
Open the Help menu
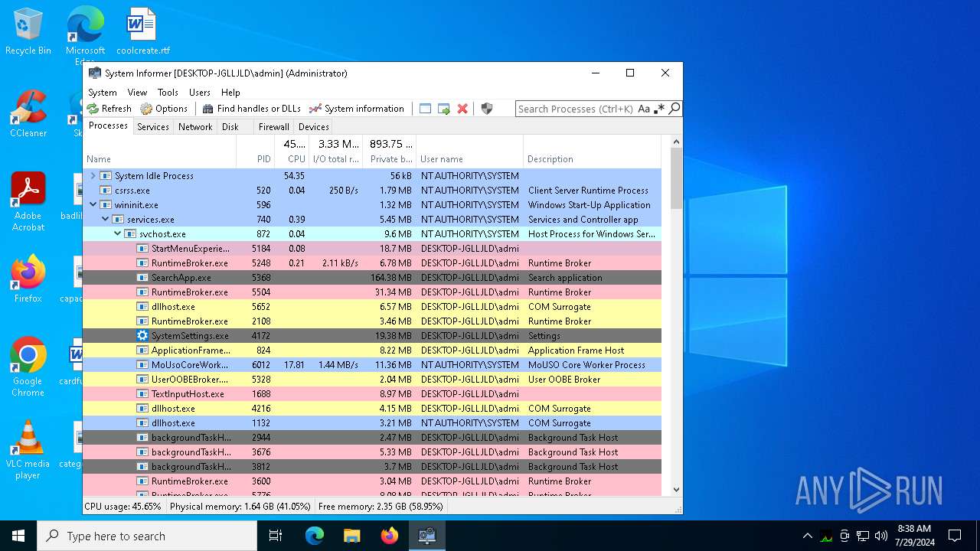[x=230, y=92]
